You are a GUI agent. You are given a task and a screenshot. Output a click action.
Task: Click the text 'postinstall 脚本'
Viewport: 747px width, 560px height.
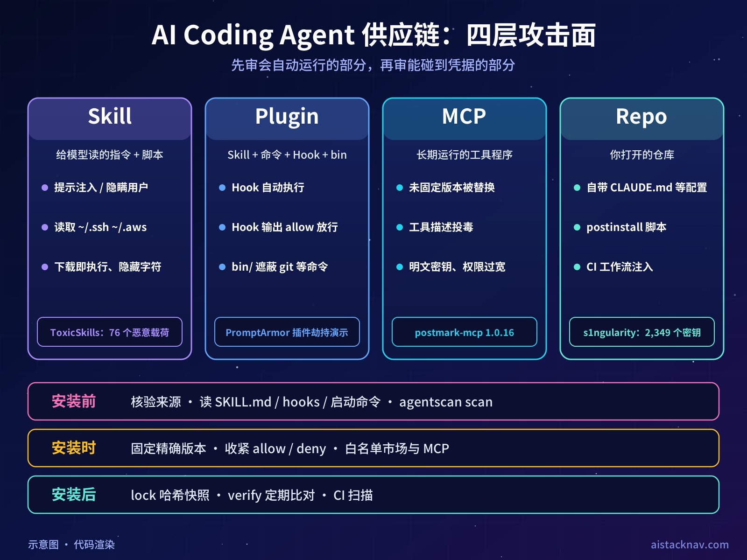coord(627,227)
